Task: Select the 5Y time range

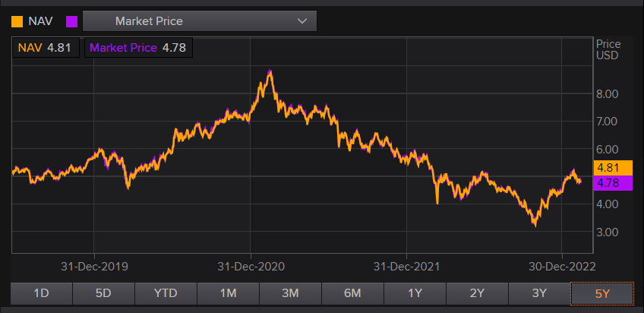Action: click(x=601, y=293)
